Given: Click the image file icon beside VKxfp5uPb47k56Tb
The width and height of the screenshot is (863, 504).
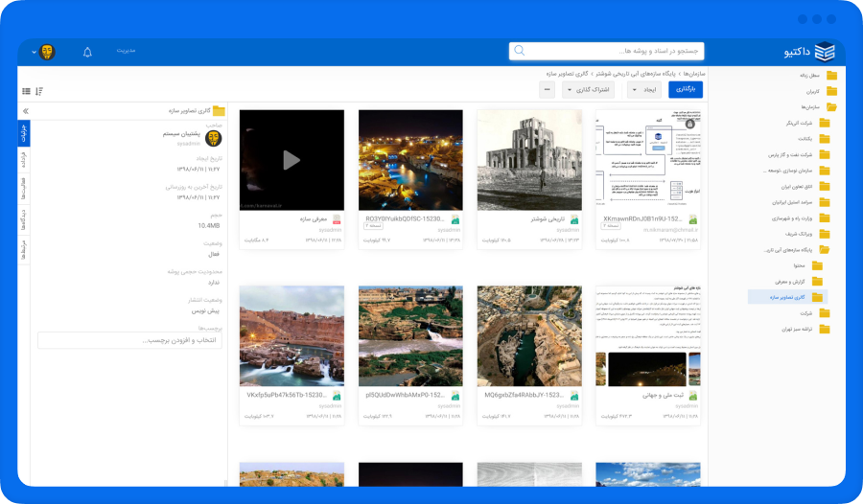Looking at the screenshot, I should tap(337, 396).
